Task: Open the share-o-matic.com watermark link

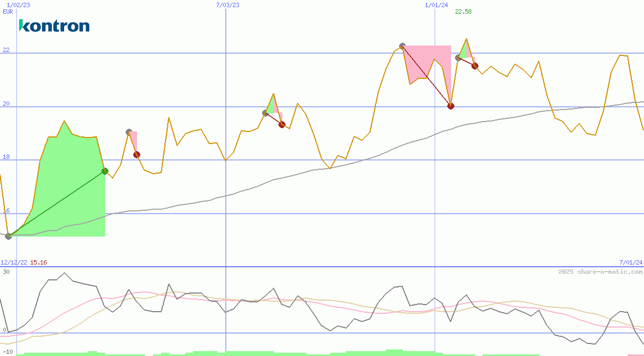Action: point(600,272)
